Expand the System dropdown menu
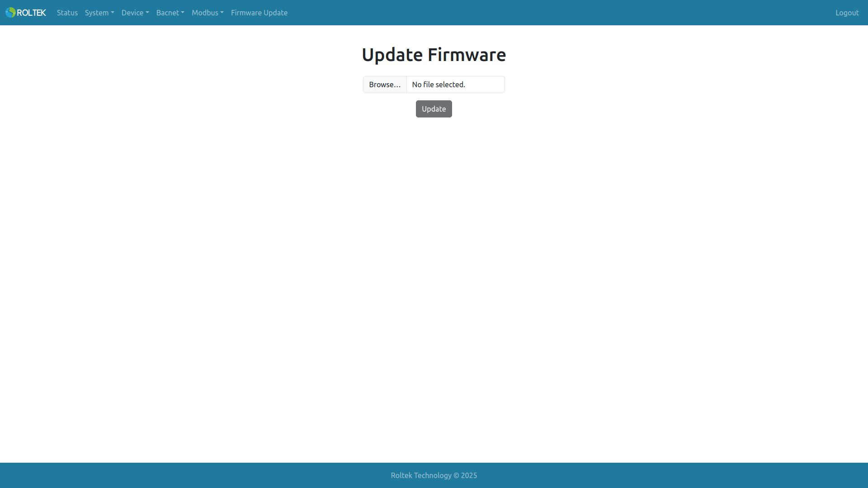 99,13
